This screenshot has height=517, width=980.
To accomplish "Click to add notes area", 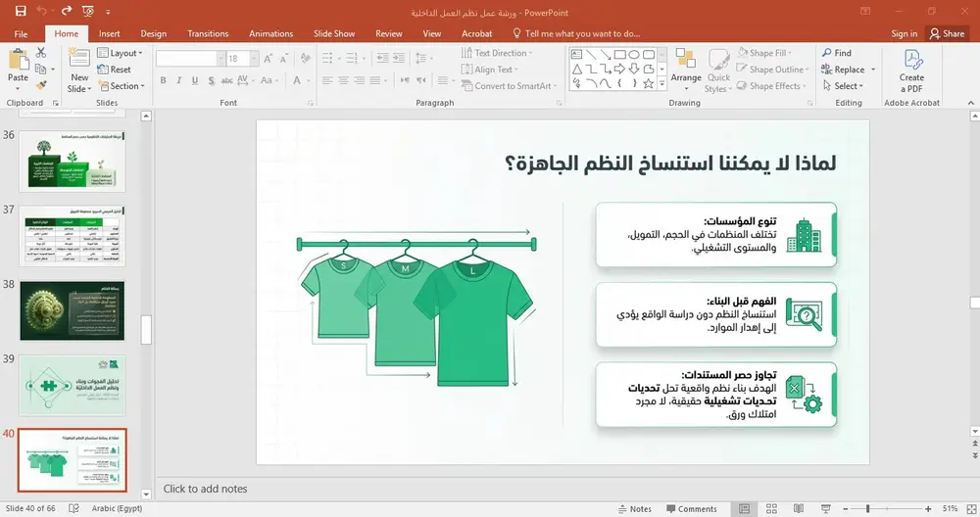I will pyautogui.click(x=205, y=489).
